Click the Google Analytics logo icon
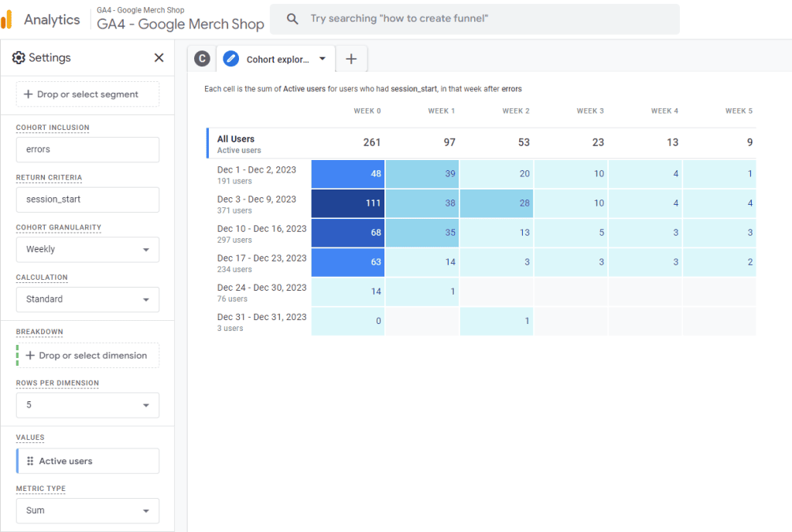Image resolution: width=792 pixels, height=532 pixels. 9,19
